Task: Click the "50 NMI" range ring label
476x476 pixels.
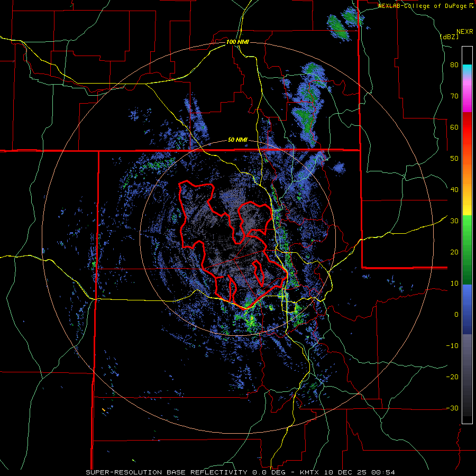Action: 237,140
